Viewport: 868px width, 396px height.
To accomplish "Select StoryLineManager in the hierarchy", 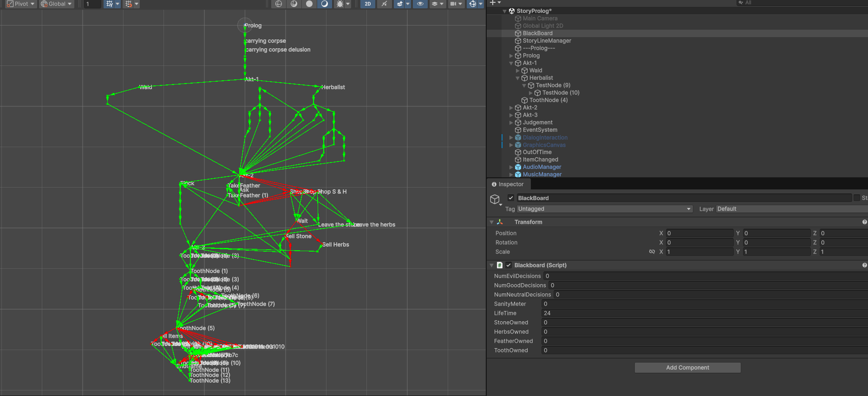I will point(547,41).
